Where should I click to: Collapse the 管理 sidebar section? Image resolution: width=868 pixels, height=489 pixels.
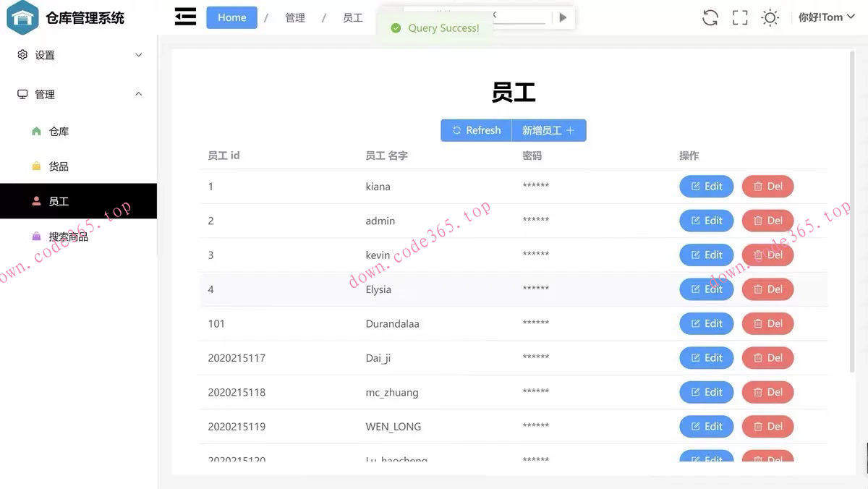pyautogui.click(x=138, y=94)
